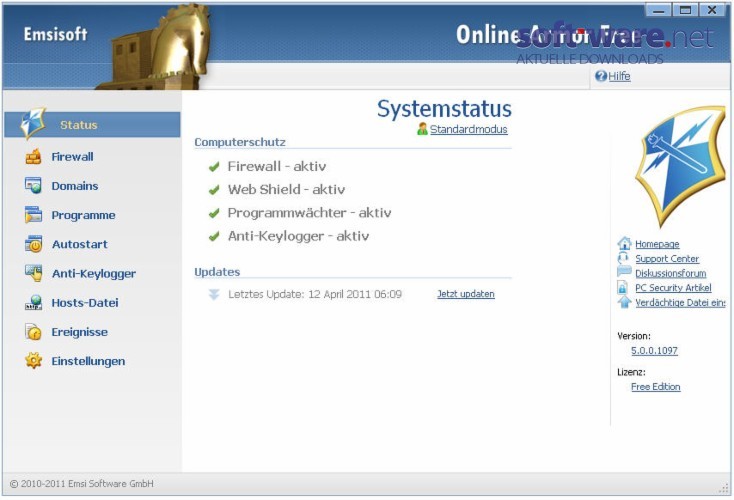734x500 pixels.
Task: Click the Ereignisse clock icon
Action: click(x=33, y=332)
